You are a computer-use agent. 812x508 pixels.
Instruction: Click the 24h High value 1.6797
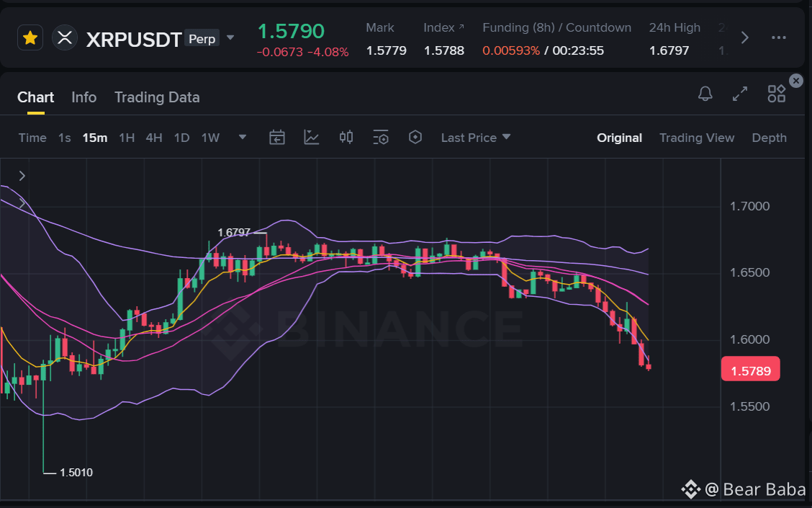(669, 50)
